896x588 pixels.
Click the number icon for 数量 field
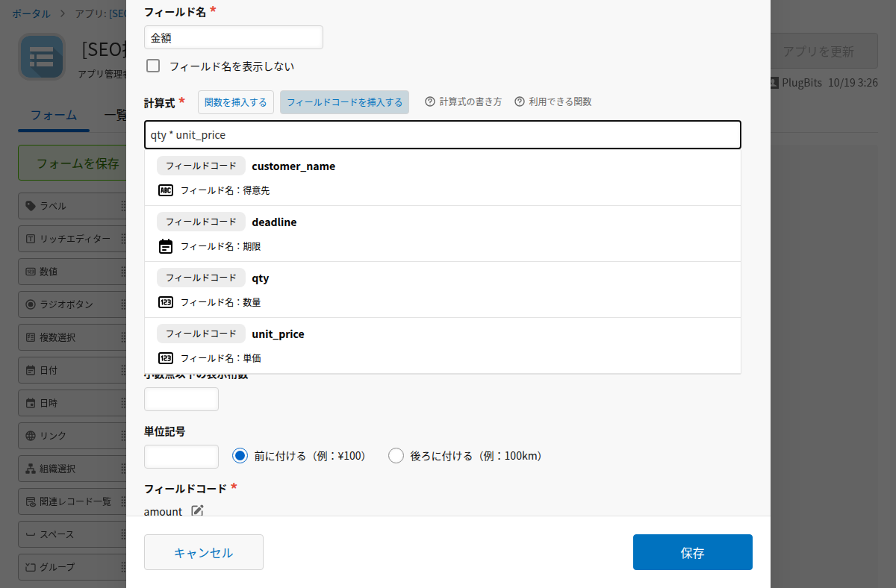(x=166, y=302)
